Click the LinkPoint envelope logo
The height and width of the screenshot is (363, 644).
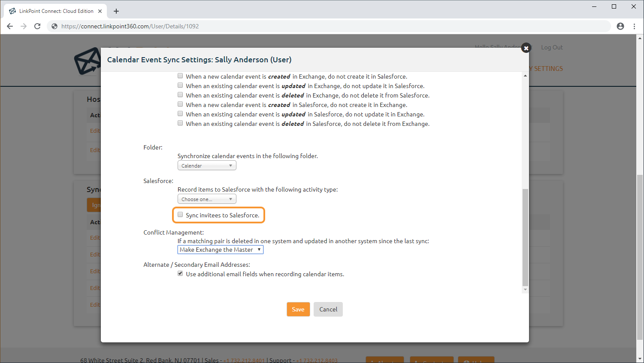pos(87,61)
